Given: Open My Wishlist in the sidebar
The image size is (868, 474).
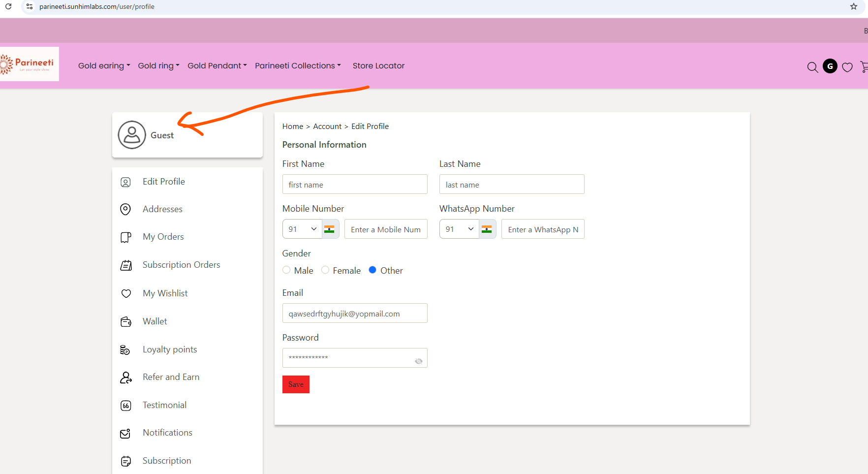Looking at the screenshot, I should [165, 293].
